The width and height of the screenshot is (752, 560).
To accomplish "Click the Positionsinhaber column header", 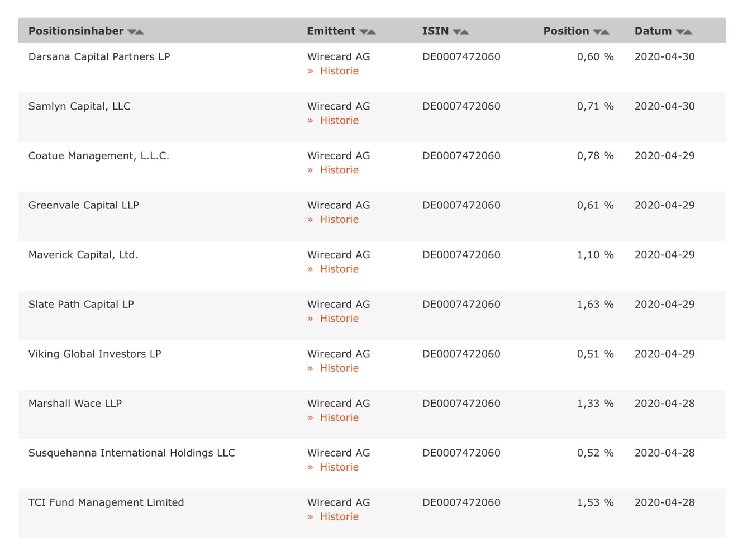I will pyautogui.click(x=77, y=31).
